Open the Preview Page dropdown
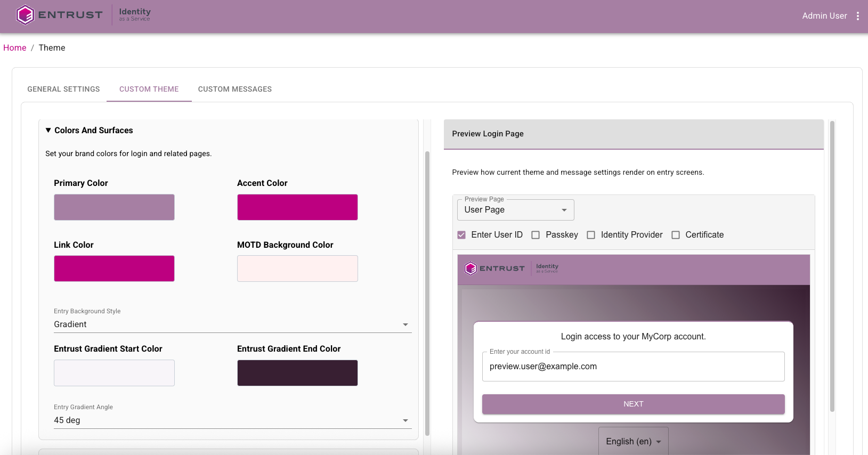 click(x=516, y=210)
